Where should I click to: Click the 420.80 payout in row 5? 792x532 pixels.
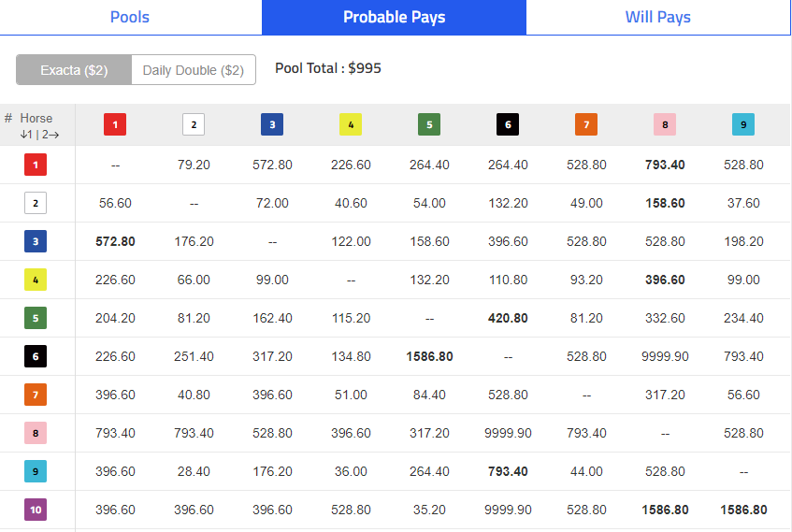(x=508, y=318)
